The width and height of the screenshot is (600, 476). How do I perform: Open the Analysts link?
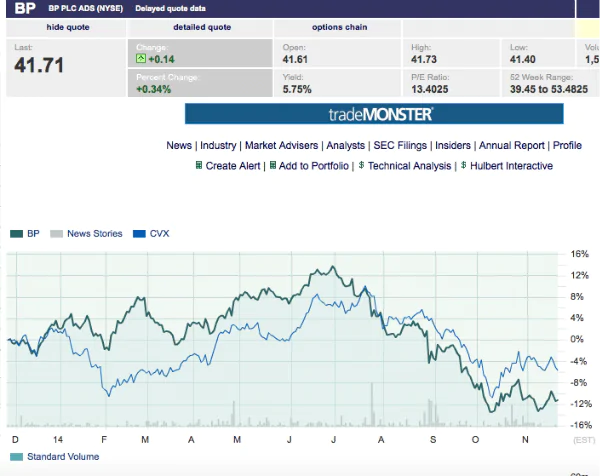point(346,145)
